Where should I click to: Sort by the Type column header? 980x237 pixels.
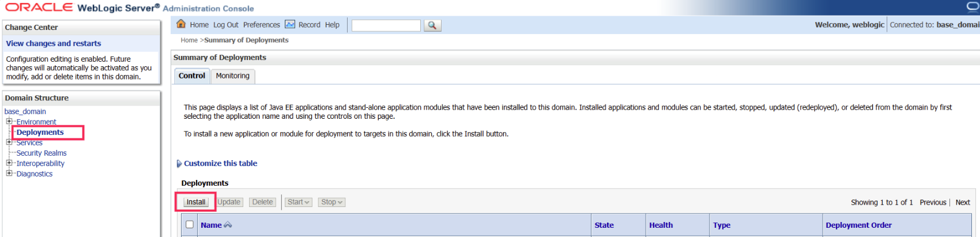722,225
